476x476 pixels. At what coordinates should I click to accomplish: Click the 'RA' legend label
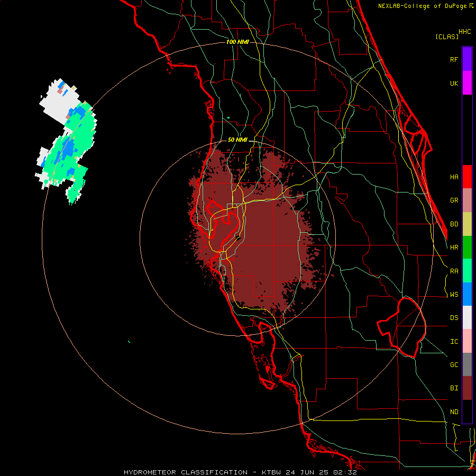(454, 271)
